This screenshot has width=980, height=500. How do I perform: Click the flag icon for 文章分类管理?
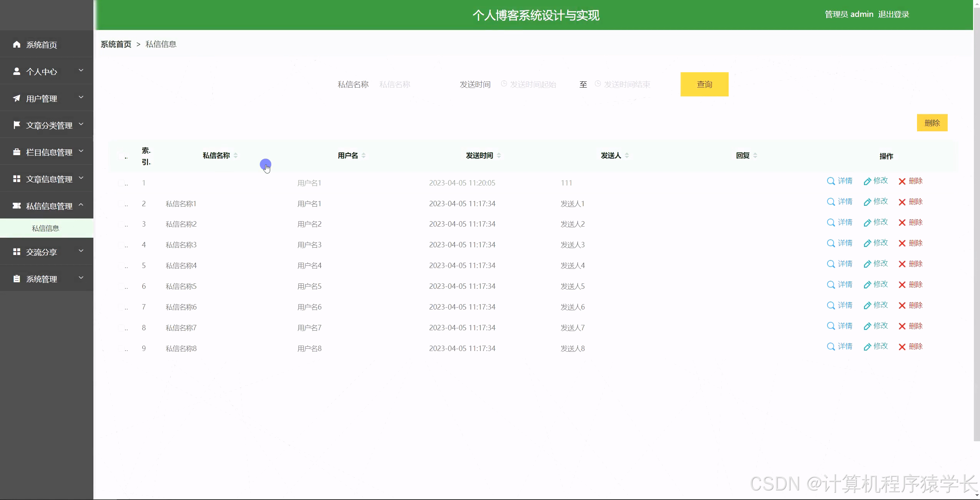click(x=17, y=124)
